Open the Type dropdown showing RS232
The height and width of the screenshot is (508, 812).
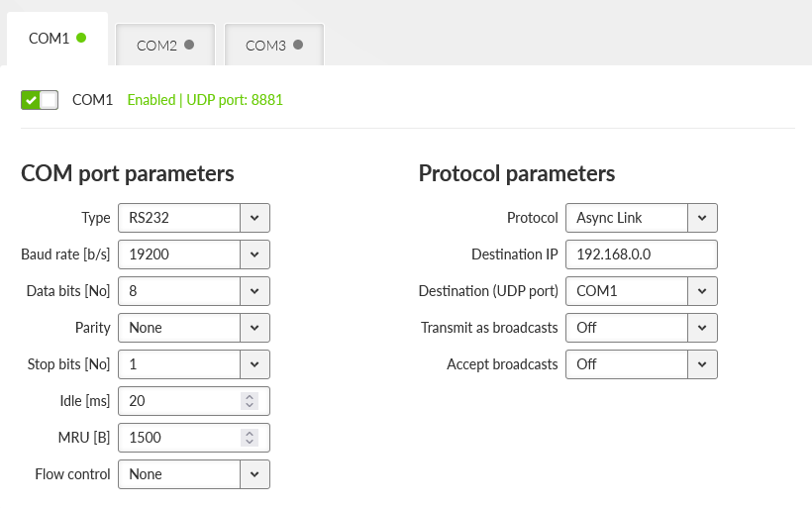254,218
